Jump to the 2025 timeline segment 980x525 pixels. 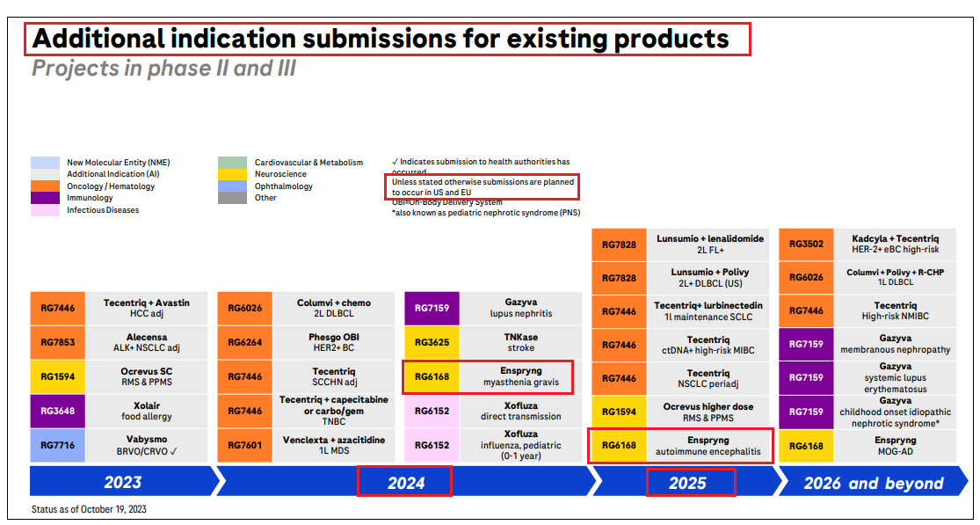pos(688,482)
